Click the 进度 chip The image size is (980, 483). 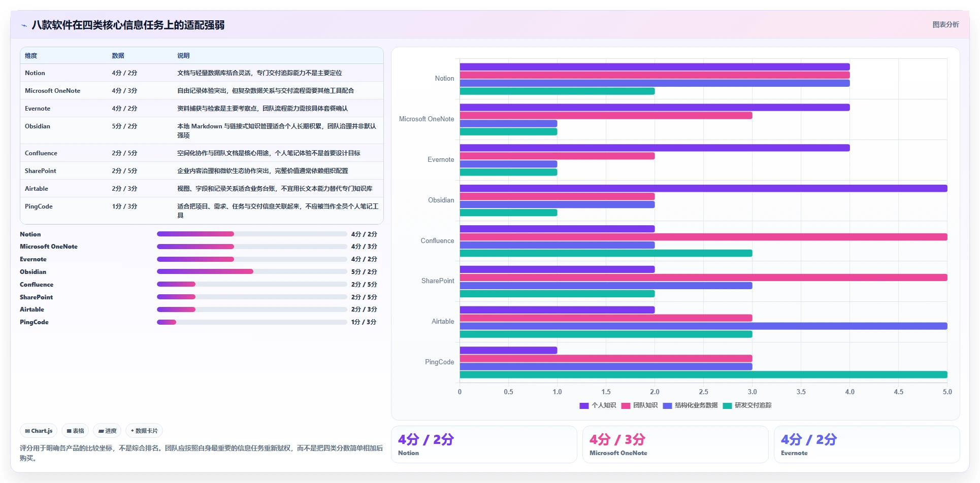[107, 431]
